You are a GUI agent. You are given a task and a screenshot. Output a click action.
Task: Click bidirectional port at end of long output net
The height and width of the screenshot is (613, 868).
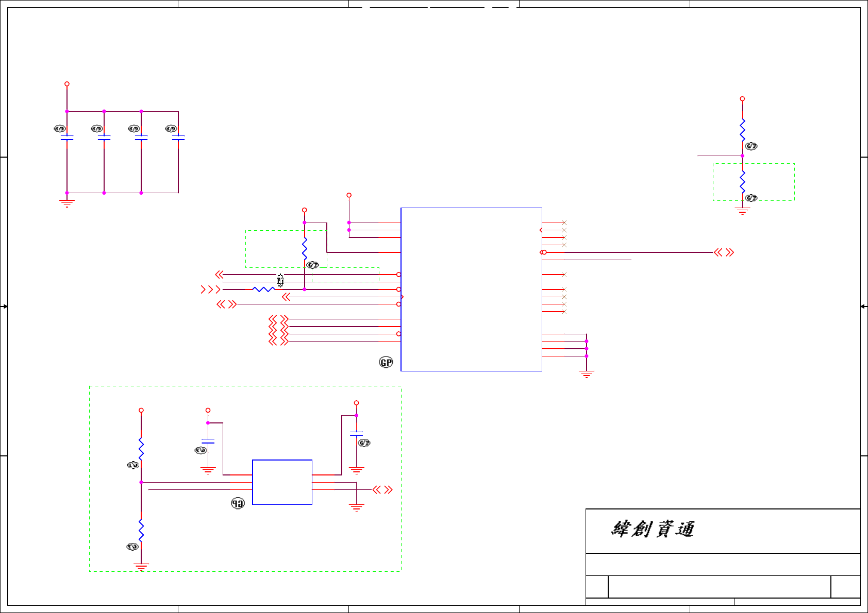[x=724, y=252]
